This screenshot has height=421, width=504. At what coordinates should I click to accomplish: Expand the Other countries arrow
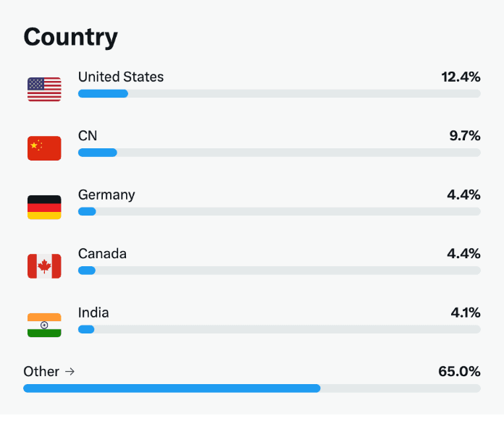point(70,371)
